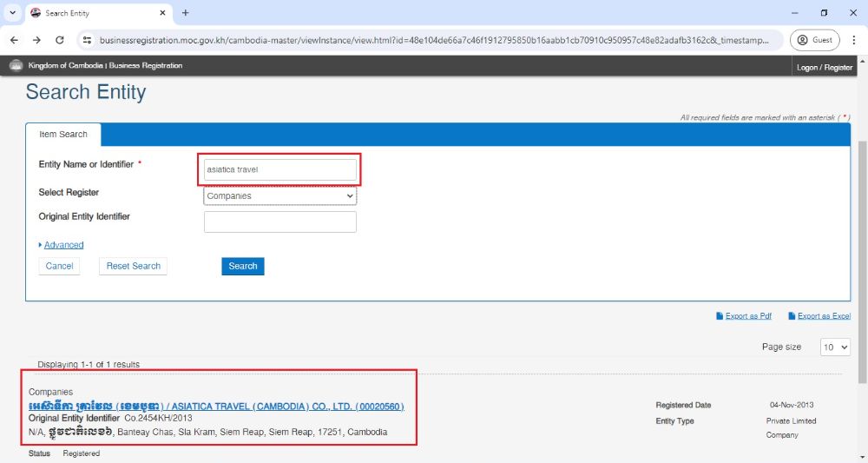Screen dimensions: 868x463
Task: Select the Search Entity browser tab
Action: pos(99,13)
